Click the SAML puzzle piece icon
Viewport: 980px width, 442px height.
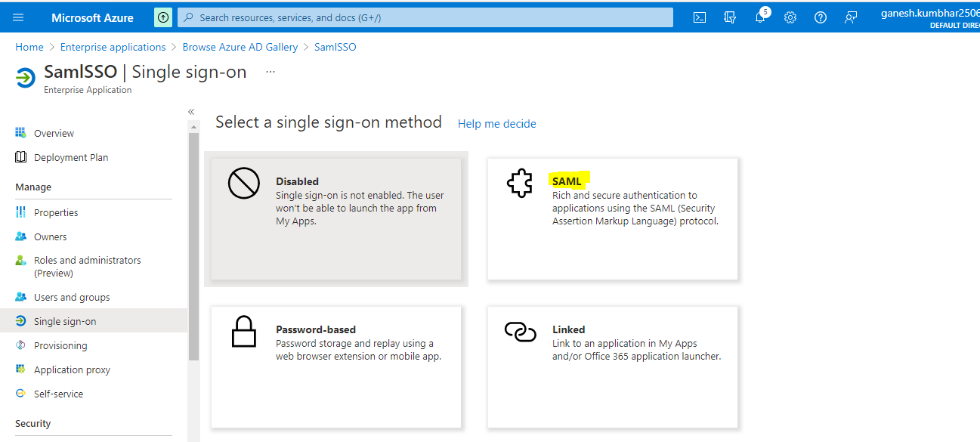(520, 184)
